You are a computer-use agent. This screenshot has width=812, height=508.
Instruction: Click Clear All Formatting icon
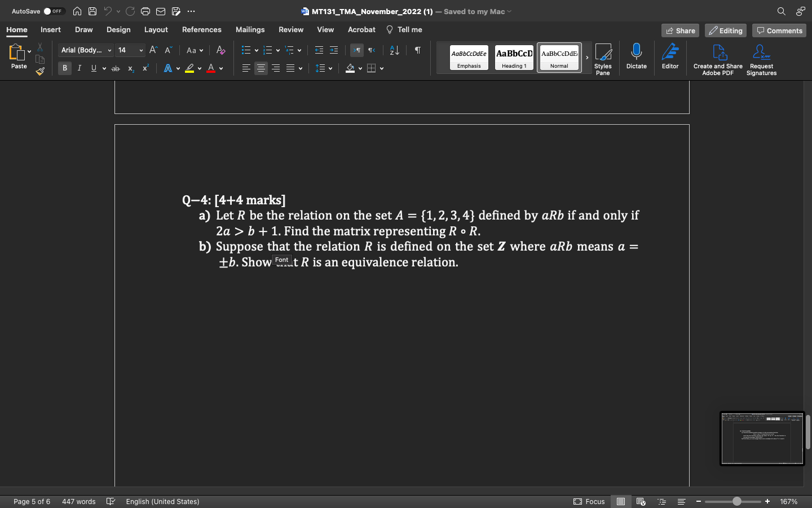(220, 50)
